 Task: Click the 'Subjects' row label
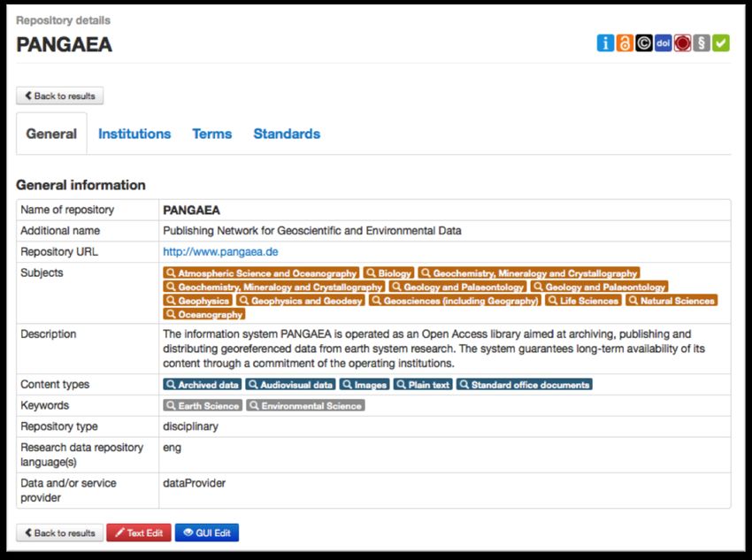pyautogui.click(x=42, y=272)
